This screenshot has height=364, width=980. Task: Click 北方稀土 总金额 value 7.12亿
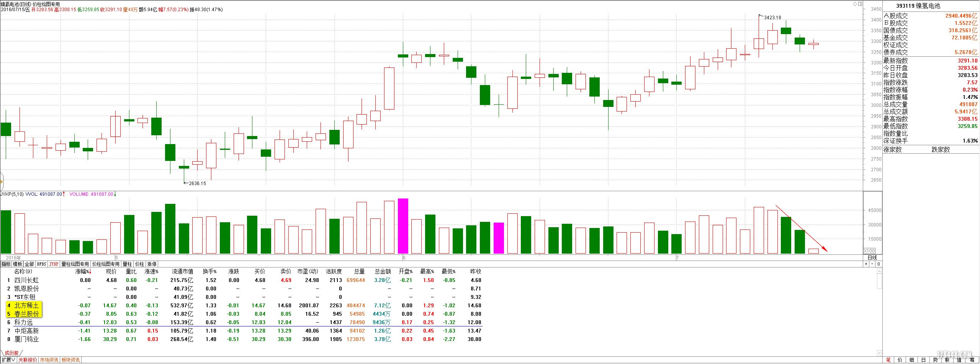[383, 305]
